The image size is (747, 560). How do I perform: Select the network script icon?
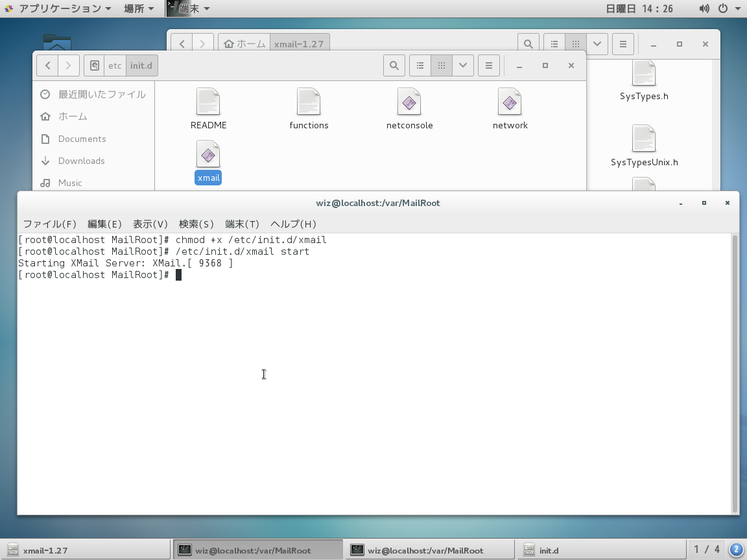pos(510,109)
